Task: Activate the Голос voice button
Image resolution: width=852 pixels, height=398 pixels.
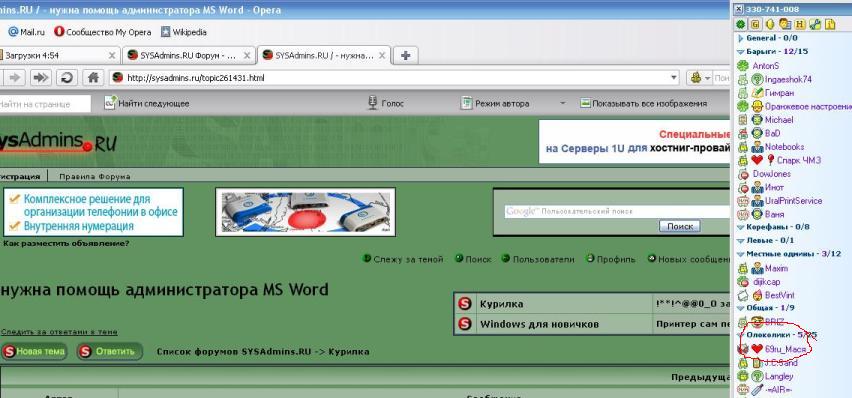Action: coord(386,103)
